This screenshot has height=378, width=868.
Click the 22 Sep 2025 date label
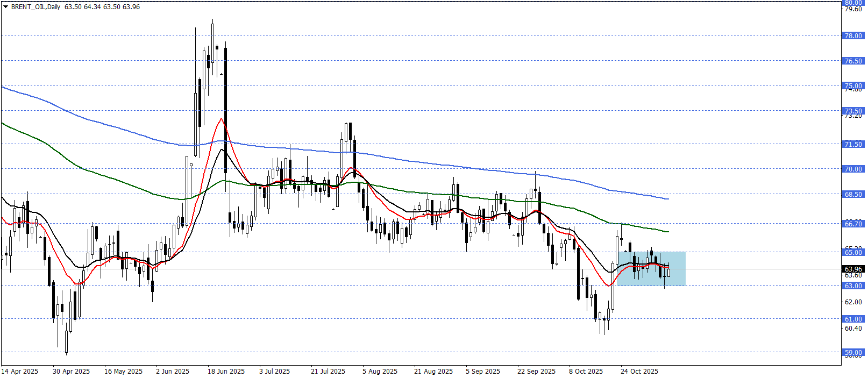click(x=537, y=371)
